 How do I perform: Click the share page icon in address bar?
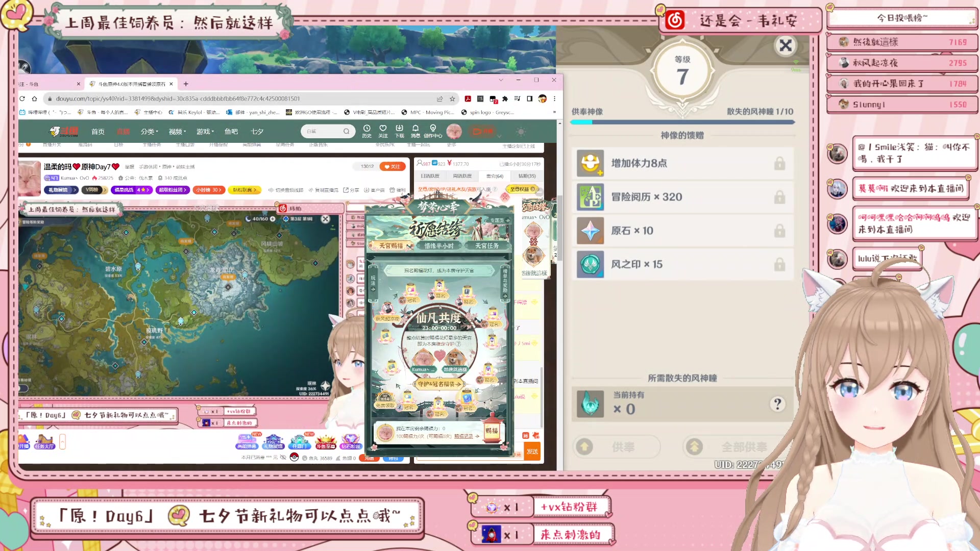[439, 98]
